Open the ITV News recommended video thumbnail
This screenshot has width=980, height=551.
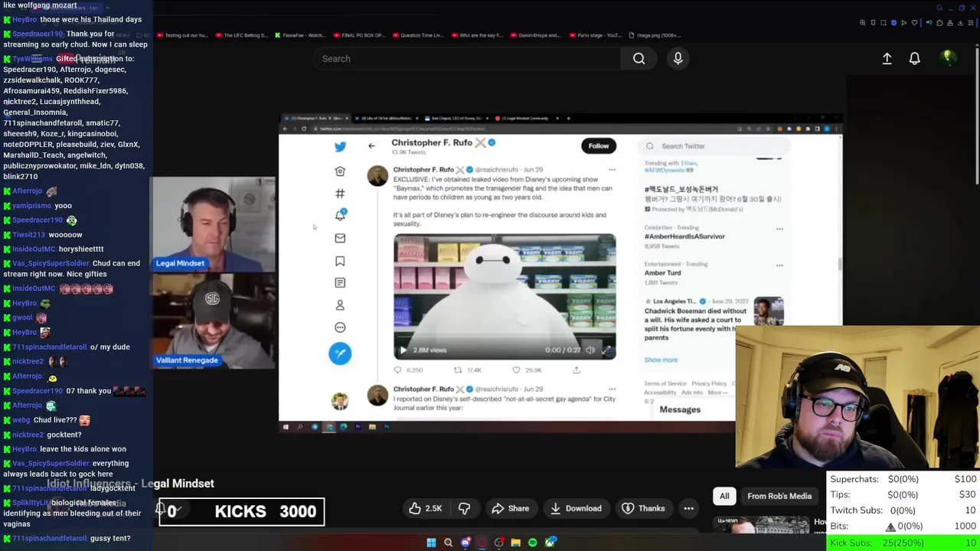pos(760,525)
